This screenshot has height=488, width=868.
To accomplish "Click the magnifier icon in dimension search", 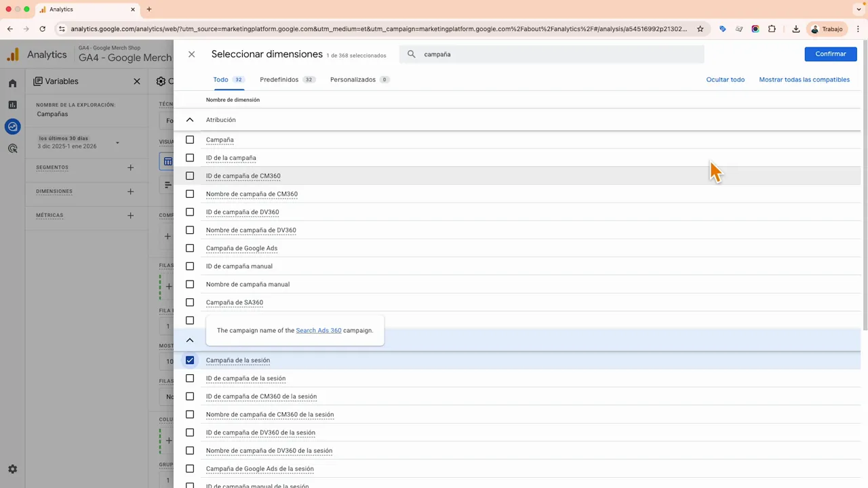I will (412, 54).
